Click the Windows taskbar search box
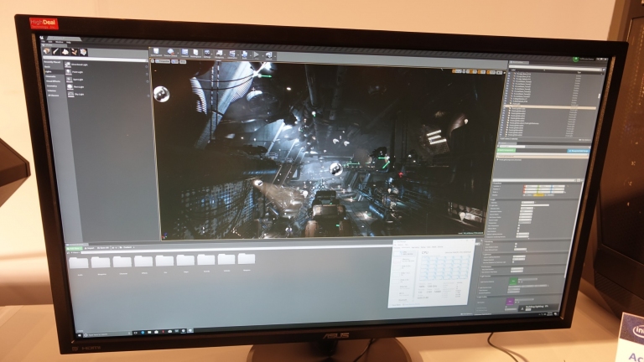 coord(107,334)
